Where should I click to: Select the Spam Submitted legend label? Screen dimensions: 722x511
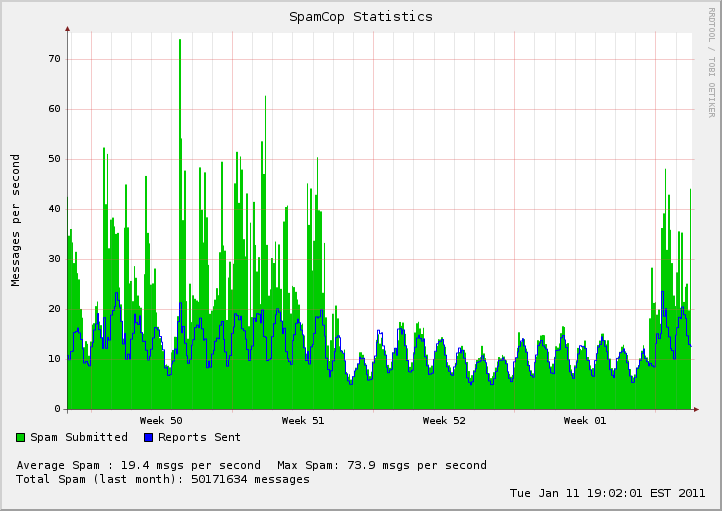79,437
